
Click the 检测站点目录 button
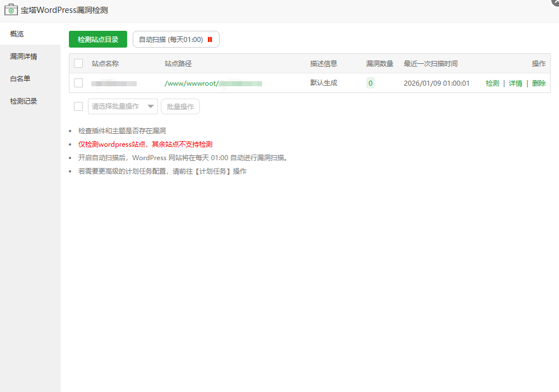(x=97, y=39)
